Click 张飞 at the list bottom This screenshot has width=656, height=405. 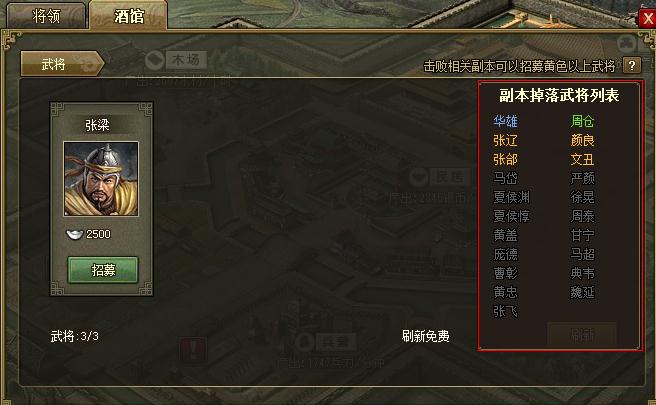pyautogui.click(x=505, y=311)
